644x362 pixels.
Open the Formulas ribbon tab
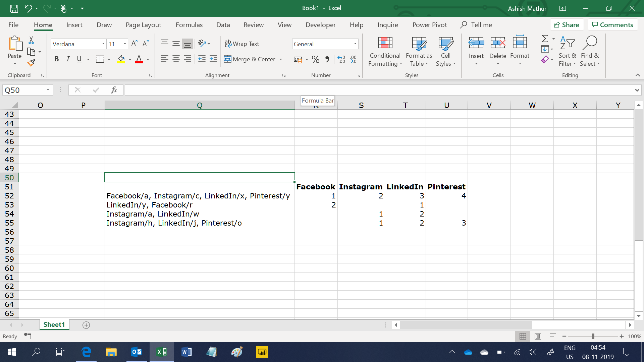(189, 25)
